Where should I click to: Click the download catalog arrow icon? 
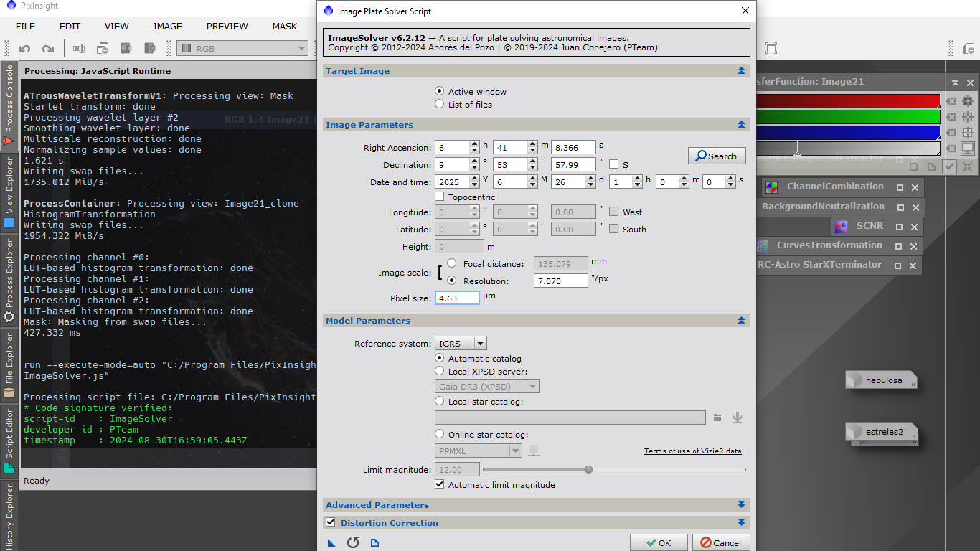(x=737, y=418)
